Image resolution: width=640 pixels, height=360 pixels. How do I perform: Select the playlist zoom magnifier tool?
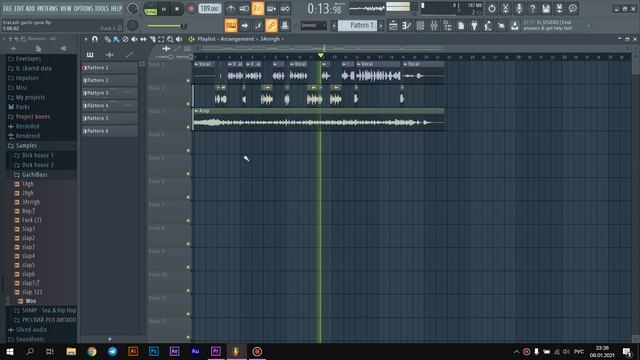pos(170,39)
